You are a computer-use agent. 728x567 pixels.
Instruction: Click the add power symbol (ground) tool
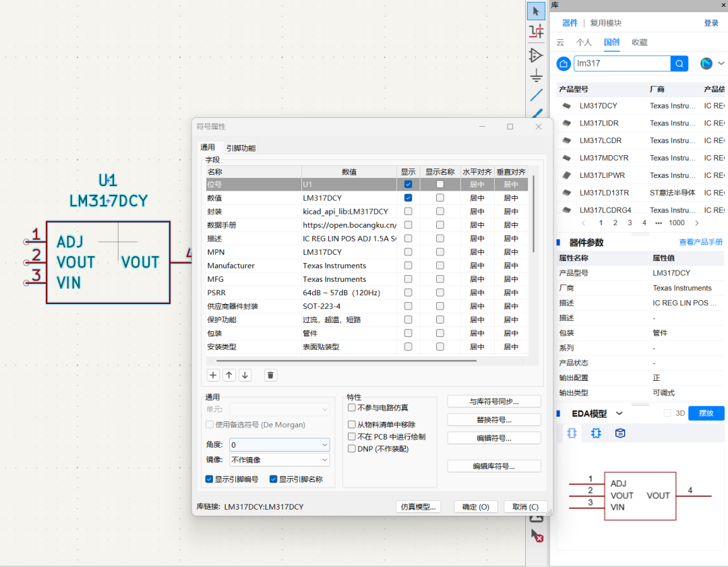click(x=536, y=74)
